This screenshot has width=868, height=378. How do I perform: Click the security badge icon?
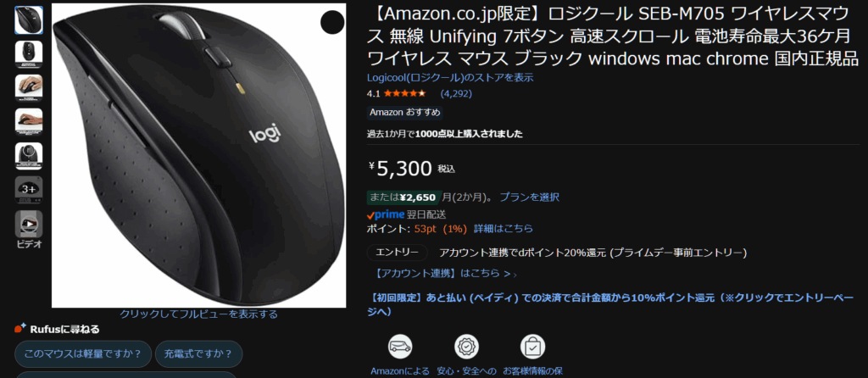(467, 347)
